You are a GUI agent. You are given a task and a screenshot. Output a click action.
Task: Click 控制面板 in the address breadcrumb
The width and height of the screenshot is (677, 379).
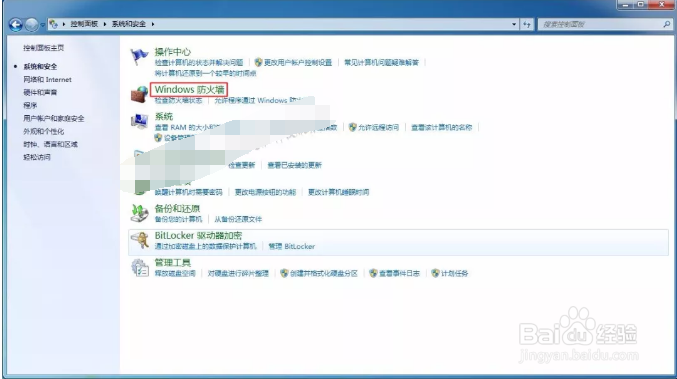click(84, 24)
